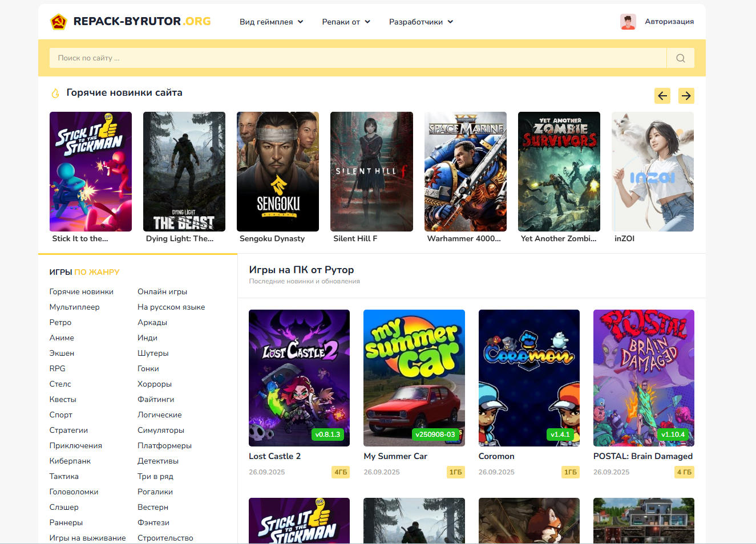Select the Гонки genre
This screenshot has height=544, width=756.
(148, 368)
